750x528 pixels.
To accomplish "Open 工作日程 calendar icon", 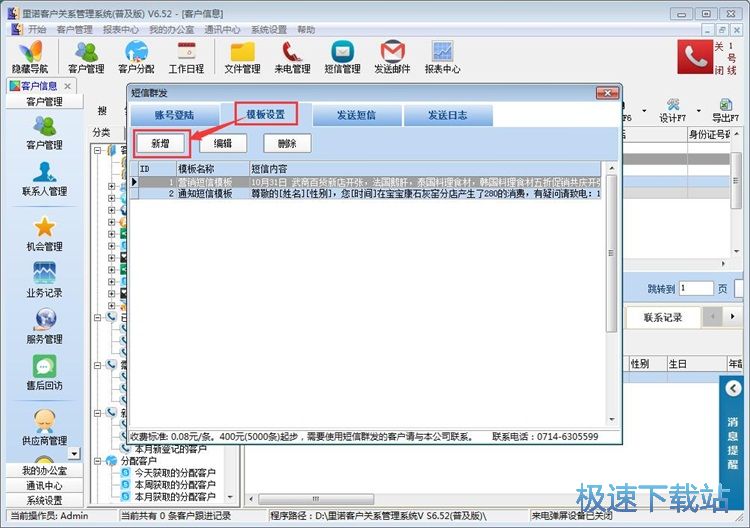I will point(186,57).
